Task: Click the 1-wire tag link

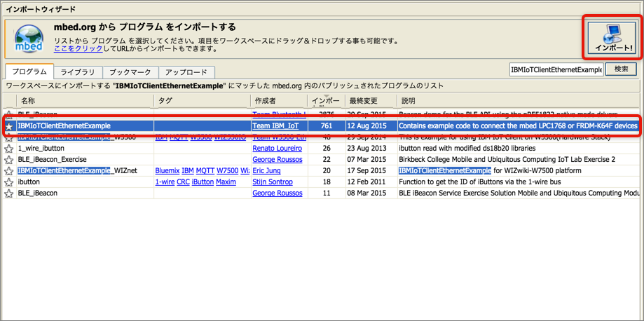Action: [165, 182]
